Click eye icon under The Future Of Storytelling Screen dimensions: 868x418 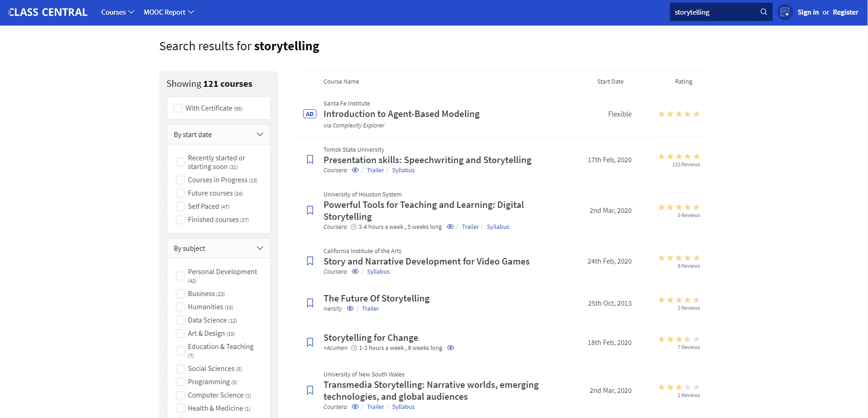click(350, 308)
